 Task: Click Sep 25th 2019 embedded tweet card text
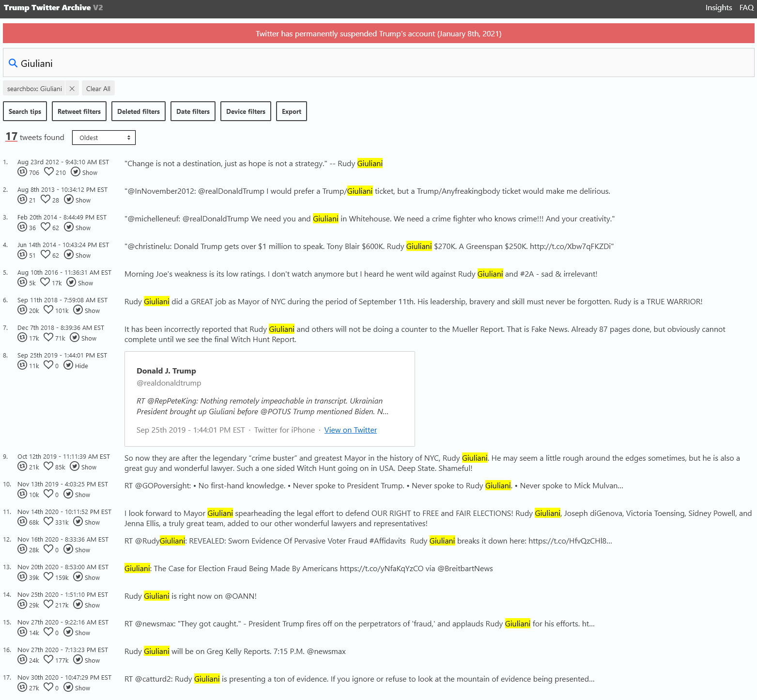click(x=263, y=406)
